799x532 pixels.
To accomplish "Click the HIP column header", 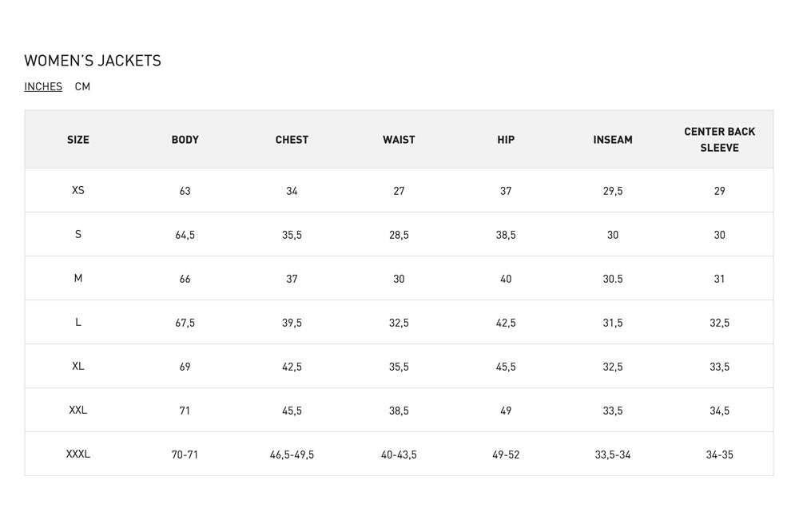I will [x=506, y=140].
